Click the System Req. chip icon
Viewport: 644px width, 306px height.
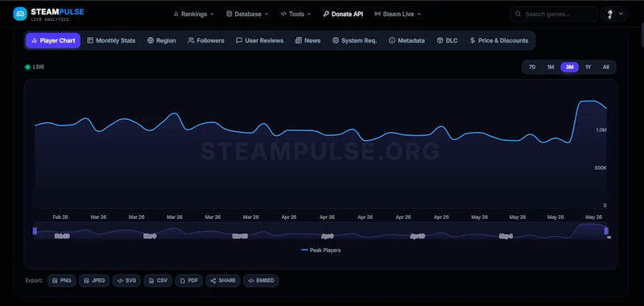[336, 40]
